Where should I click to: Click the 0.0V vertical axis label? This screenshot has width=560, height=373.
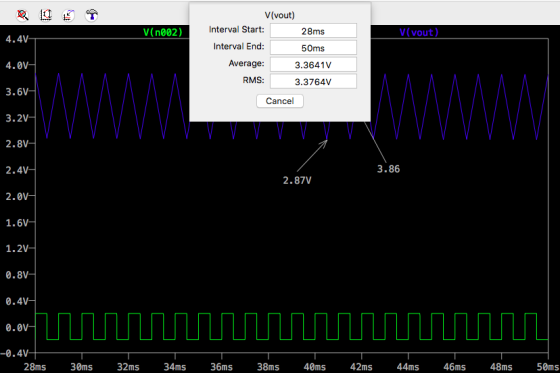pyautogui.click(x=16, y=327)
